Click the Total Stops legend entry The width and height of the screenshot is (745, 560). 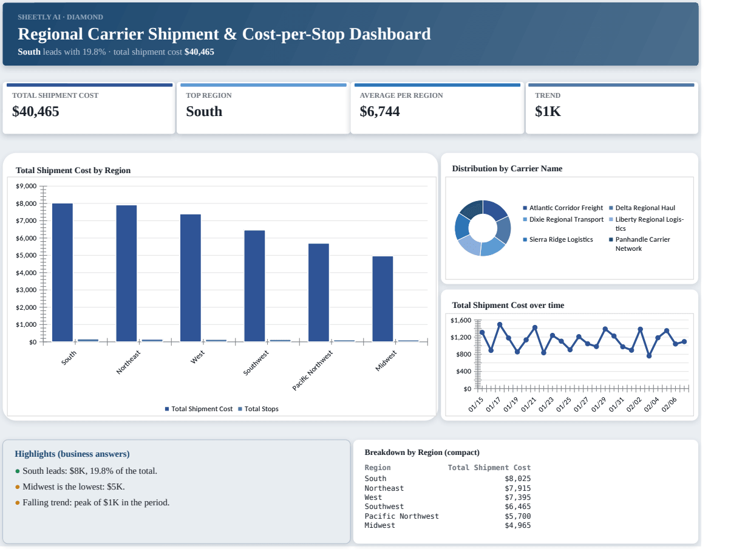[x=258, y=409]
